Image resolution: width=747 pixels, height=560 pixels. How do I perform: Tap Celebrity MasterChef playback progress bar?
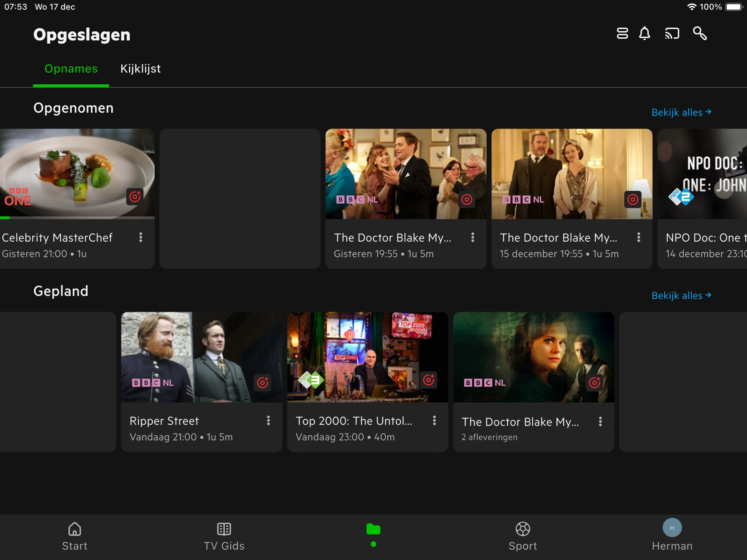click(x=77, y=218)
